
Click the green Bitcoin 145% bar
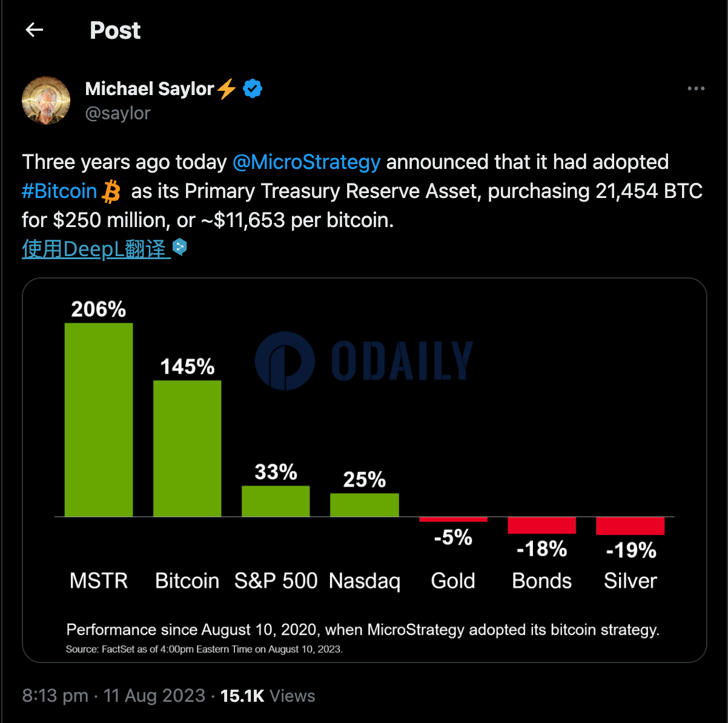tap(187, 448)
